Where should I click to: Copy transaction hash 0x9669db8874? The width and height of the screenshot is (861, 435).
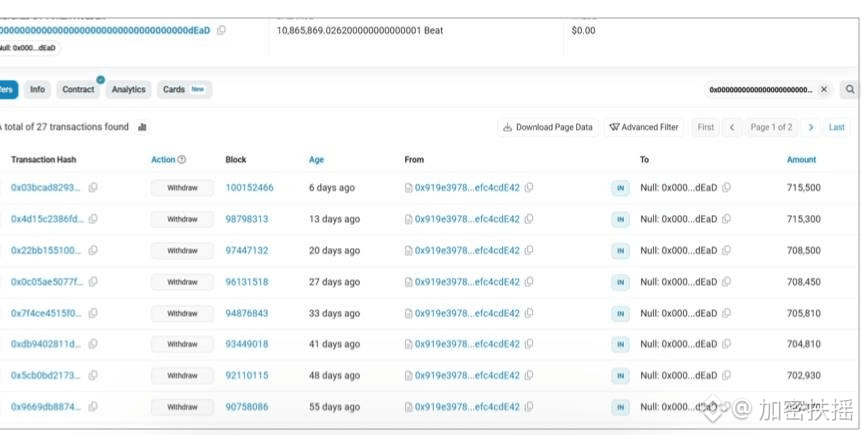point(93,407)
